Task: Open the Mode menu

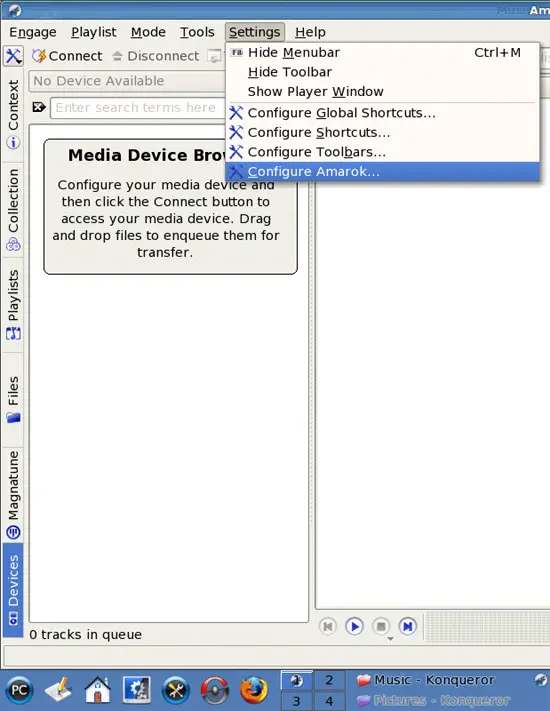Action: point(148,32)
